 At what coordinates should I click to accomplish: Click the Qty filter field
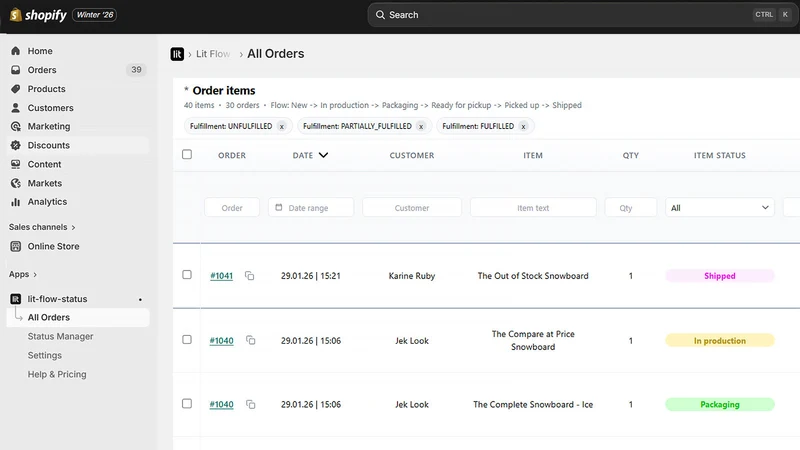[x=631, y=208]
